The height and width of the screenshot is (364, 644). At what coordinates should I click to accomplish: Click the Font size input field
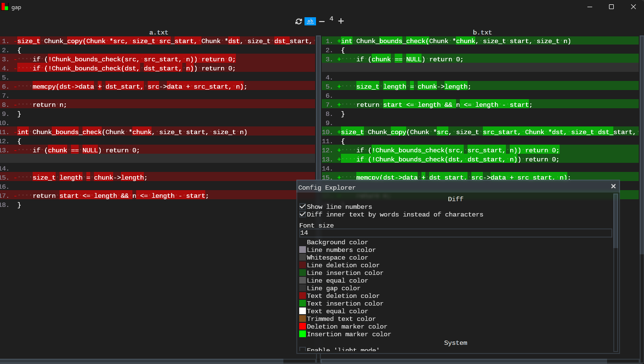[x=456, y=233]
